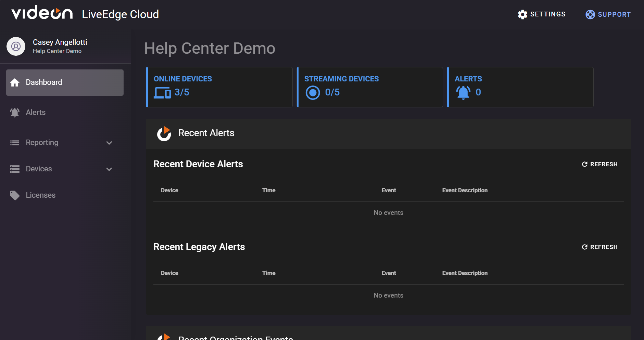This screenshot has width=644, height=340.
Task: Click the streaming devices record icon
Action: [313, 93]
